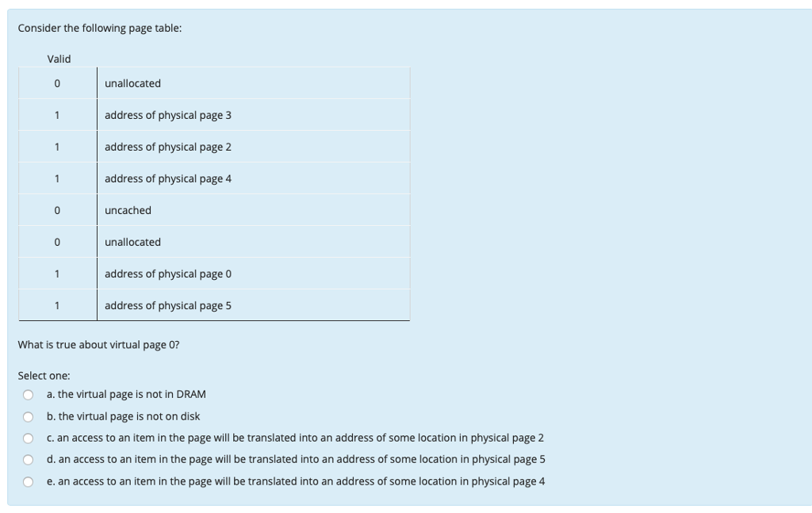Click the option mentioning physical page 4
Screen dimensions: 812x513
(297, 480)
